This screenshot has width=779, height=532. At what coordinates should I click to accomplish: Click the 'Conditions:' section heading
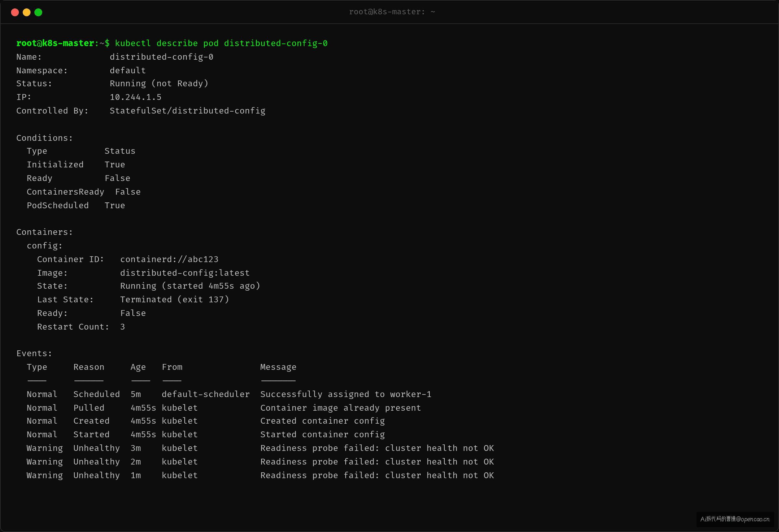click(44, 138)
